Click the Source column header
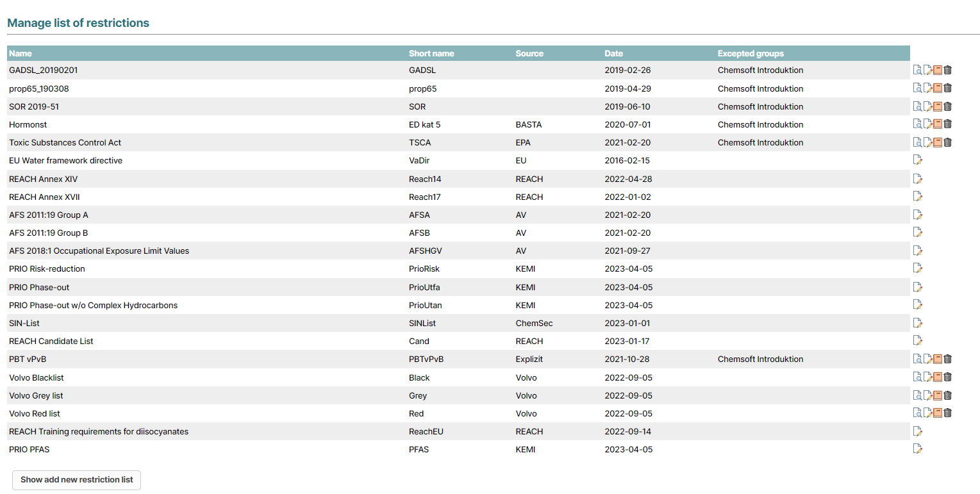 [529, 54]
